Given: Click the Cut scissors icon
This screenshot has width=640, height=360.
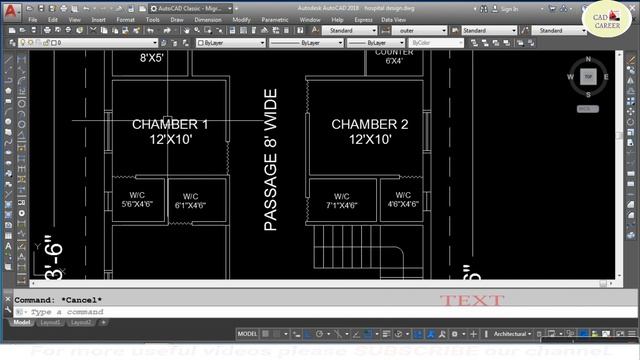Looking at the screenshot, I should 93,30.
